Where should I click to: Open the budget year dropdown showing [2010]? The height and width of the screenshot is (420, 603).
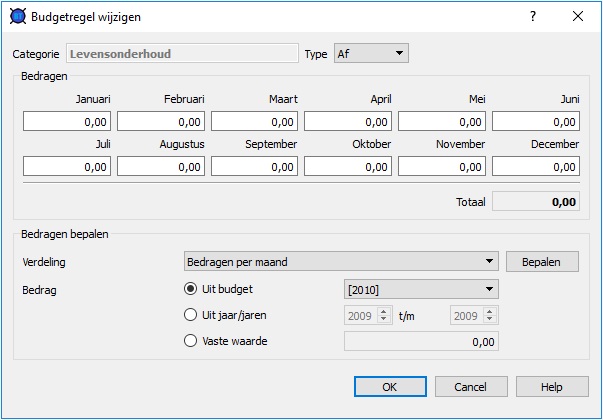(420, 289)
